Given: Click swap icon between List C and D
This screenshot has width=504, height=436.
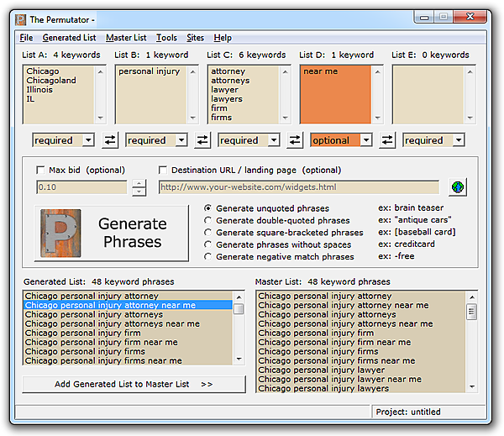Looking at the screenshot, I should click(x=296, y=140).
